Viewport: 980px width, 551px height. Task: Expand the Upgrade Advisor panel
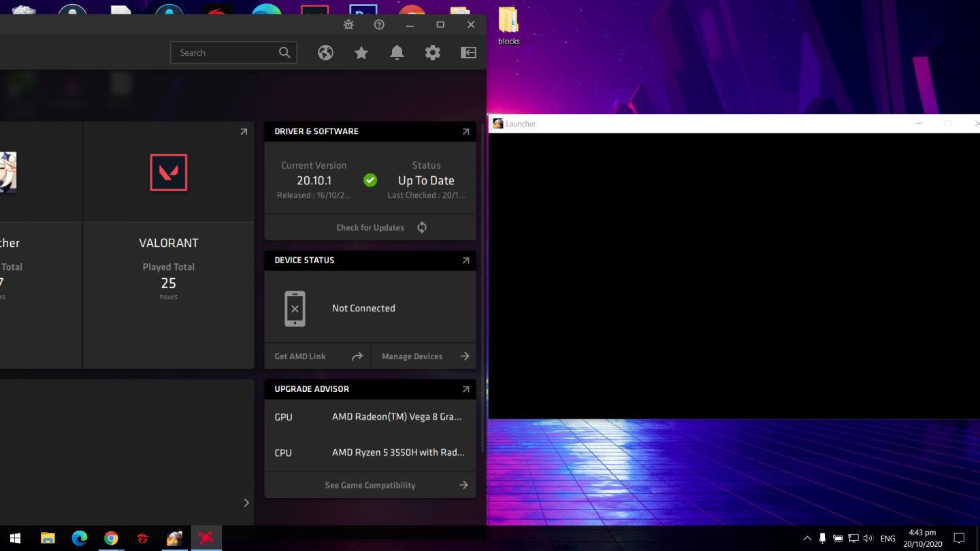coord(465,389)
